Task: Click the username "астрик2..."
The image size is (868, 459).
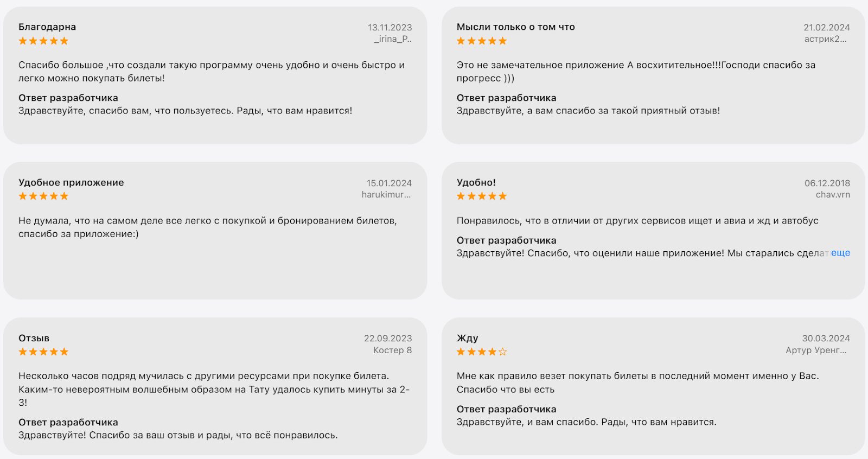Action: tap(825, 39)
